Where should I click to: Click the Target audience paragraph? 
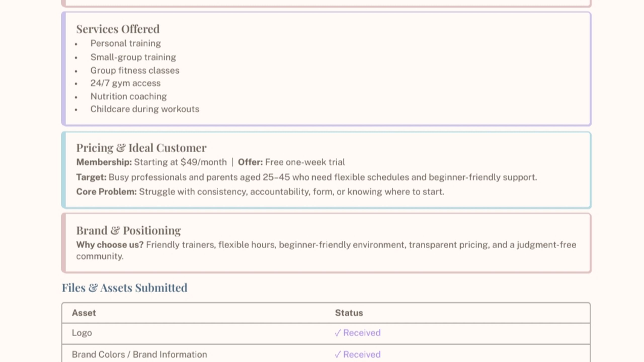(306, 177)
